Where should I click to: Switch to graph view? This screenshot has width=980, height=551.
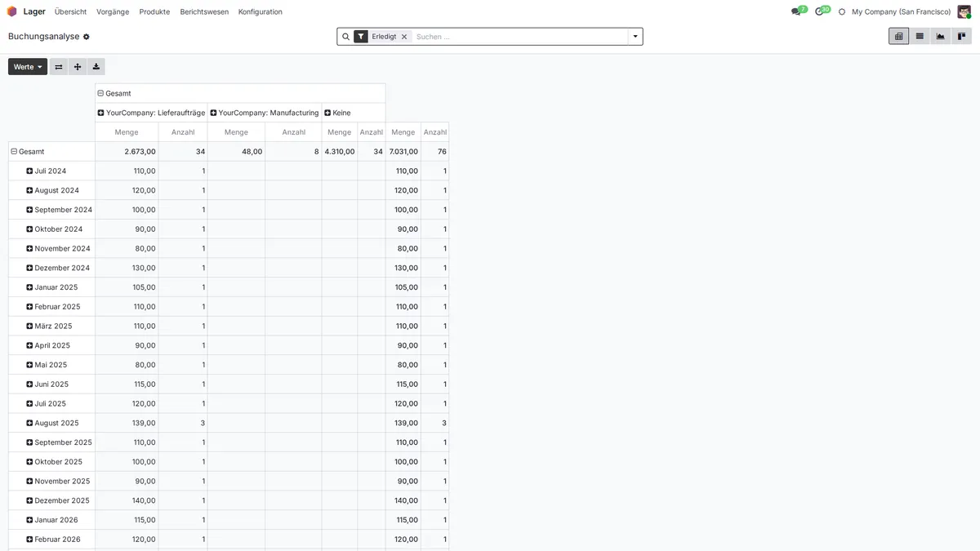(941, 36)
